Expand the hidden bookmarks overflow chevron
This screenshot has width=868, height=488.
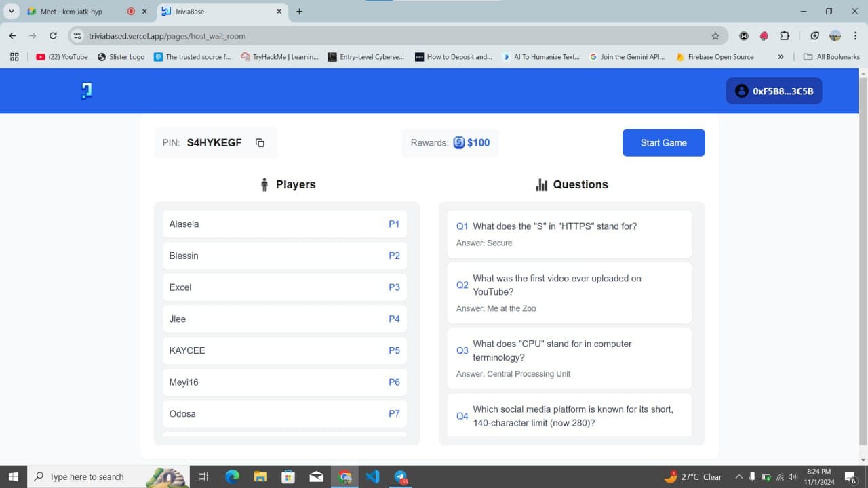pos(781,57)
